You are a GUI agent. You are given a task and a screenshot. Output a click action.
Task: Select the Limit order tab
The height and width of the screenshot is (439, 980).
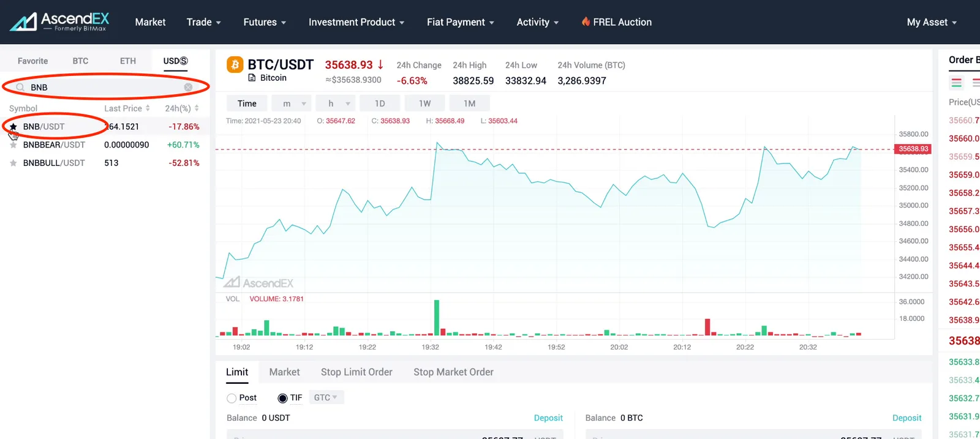pos(237,372)
